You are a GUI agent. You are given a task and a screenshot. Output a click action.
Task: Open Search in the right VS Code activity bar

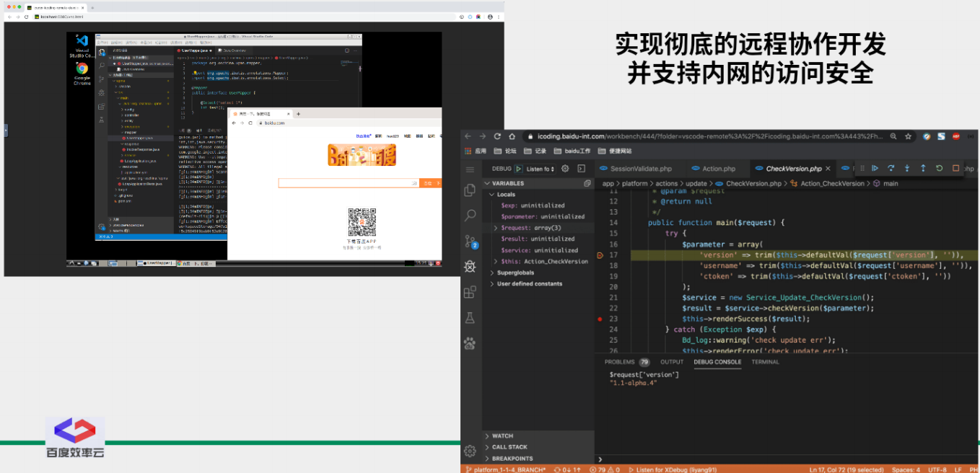[x=470, y=216]
